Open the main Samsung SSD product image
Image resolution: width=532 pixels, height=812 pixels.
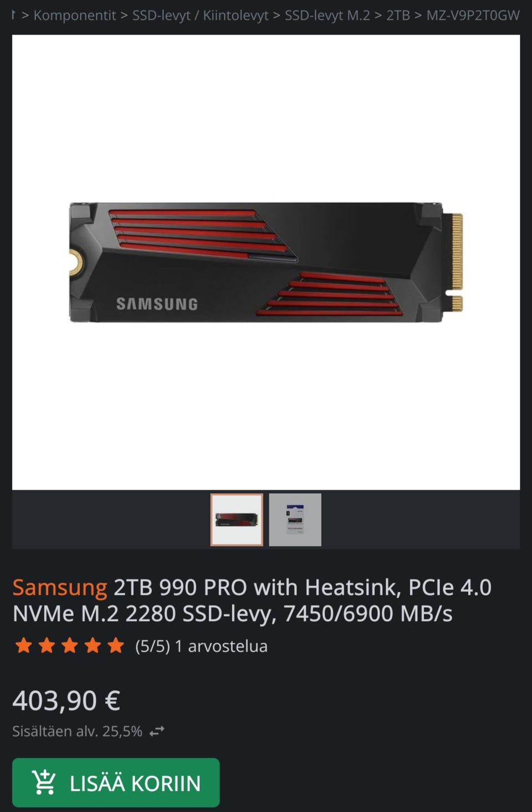(266, 262)
